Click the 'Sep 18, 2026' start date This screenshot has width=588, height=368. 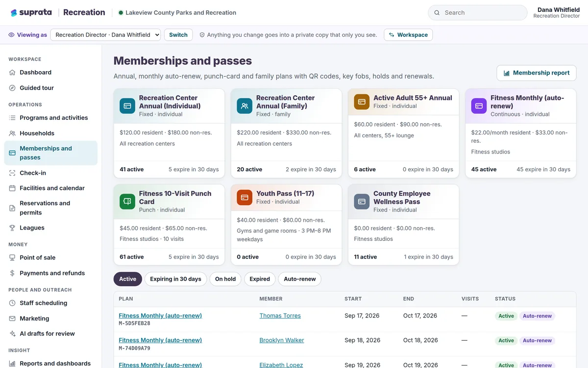pyautogui.click(x=362, y=341)
